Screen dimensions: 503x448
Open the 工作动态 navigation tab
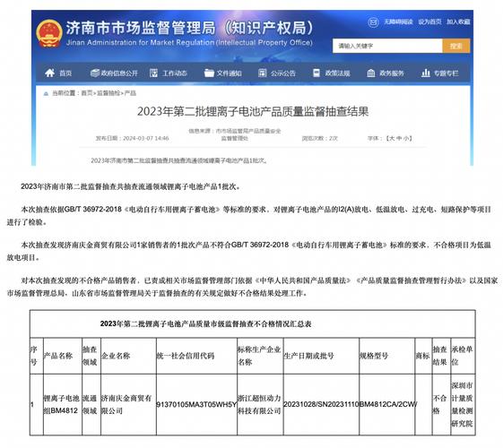[168, 73]
